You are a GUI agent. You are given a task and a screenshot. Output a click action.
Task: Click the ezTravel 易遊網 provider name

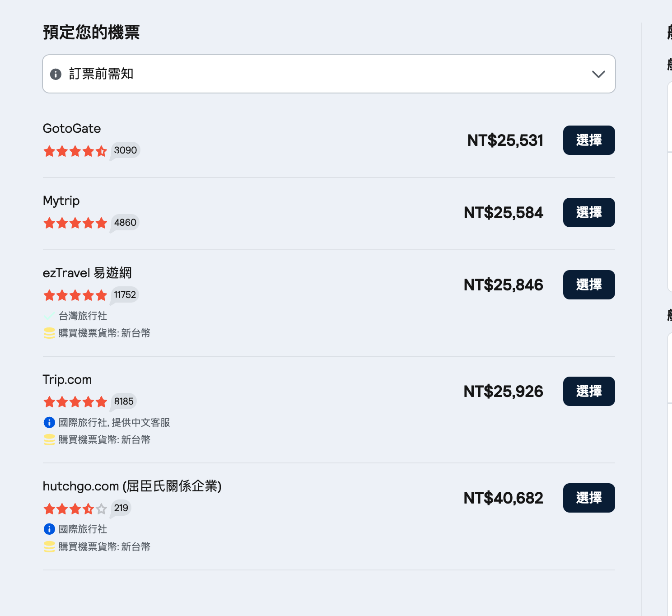click(87, 273)
